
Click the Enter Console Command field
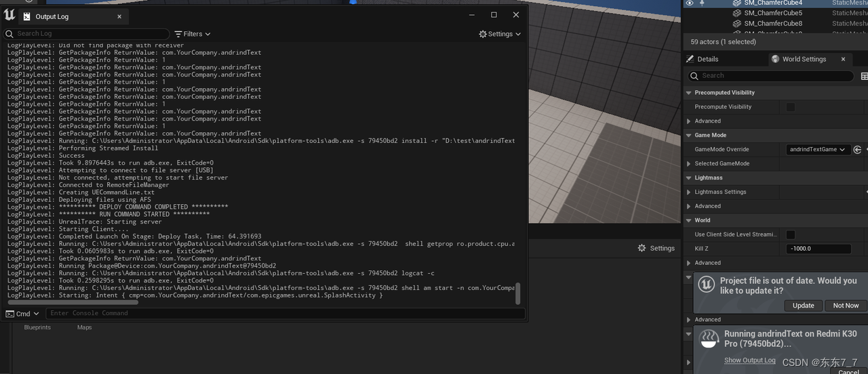click(x=285, y=313)
